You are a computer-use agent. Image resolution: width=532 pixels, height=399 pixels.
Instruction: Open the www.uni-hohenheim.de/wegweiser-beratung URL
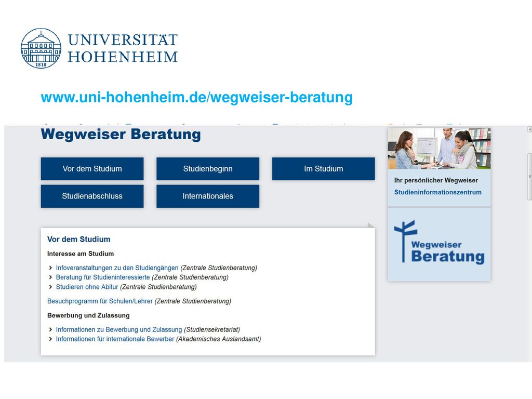[197, 97]
